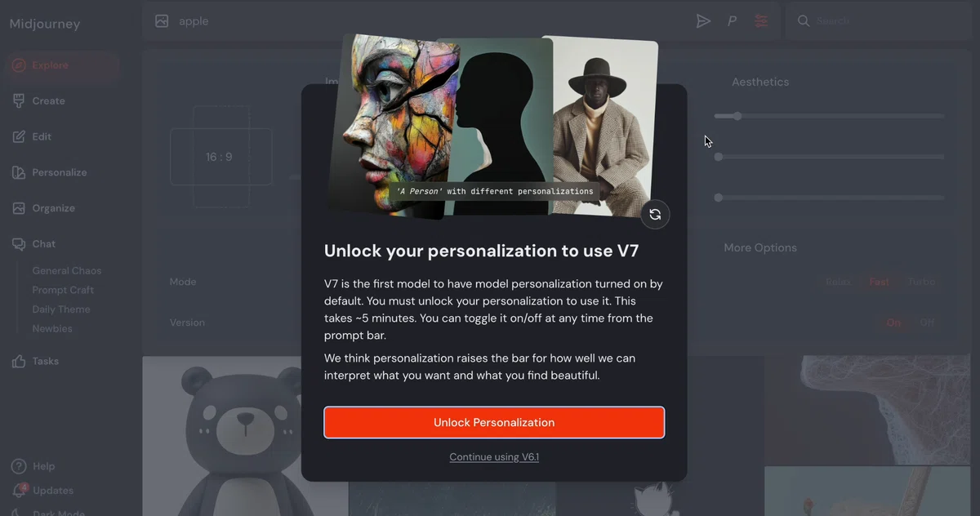The image size is (980, 516).
Task: Turn the More Options setting Off
Action: click(927, 322)
